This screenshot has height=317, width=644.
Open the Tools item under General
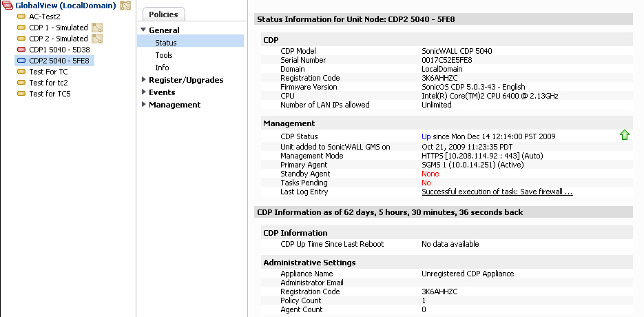pyautogui.click(x=164, y=55)
